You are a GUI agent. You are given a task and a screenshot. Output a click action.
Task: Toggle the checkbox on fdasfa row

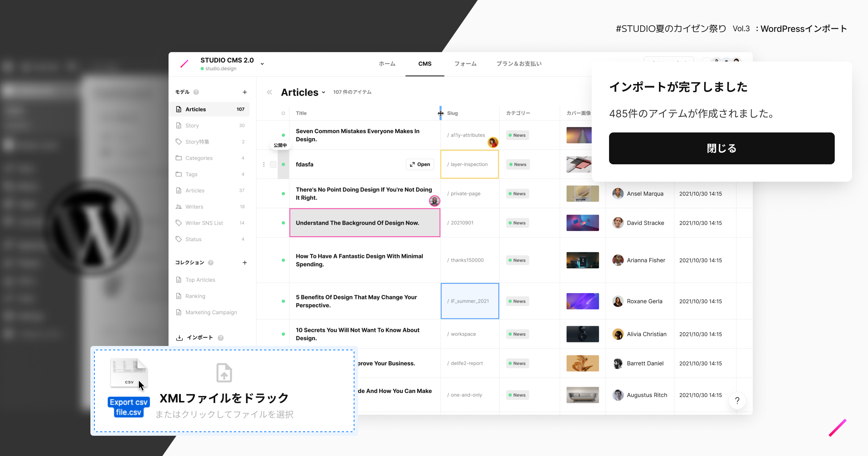coord(273,165)
